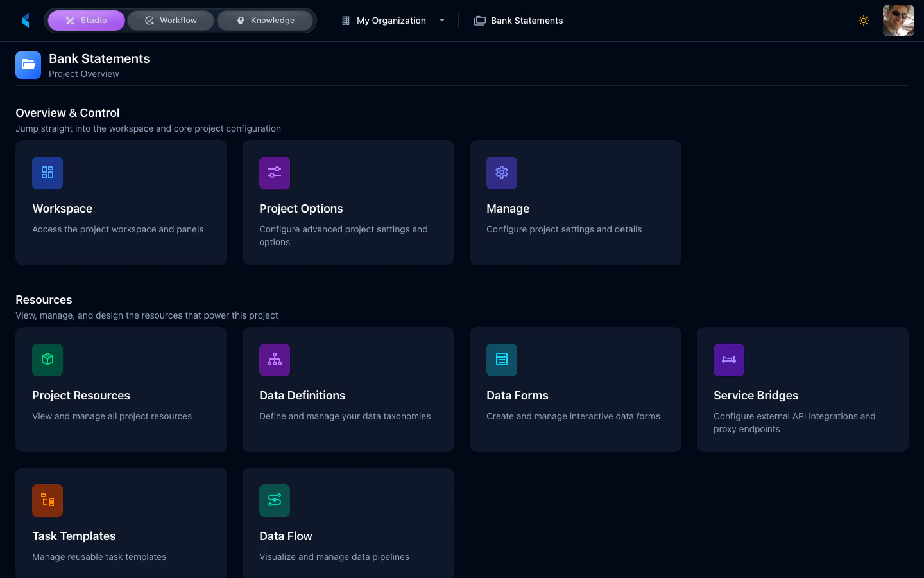
Task: Open the Task Templates card
Action: pyautogui.click(x=121, y=523)
